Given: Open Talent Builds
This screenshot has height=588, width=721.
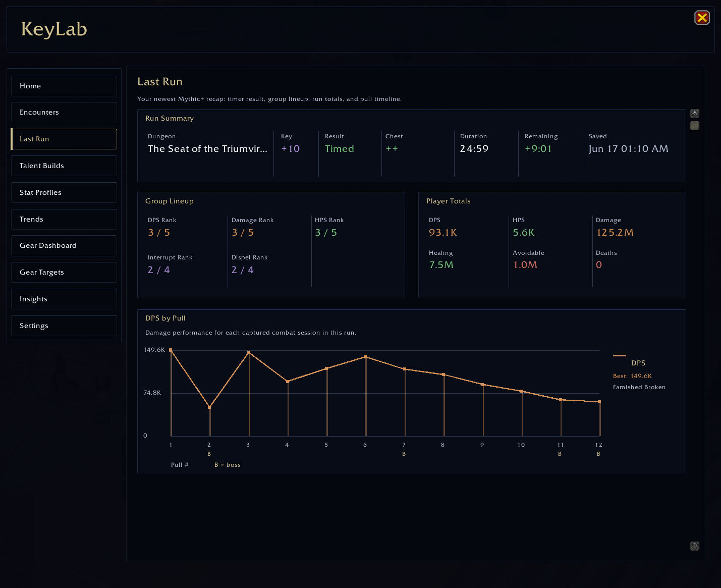Looking at the screenshot, I should pos(64,166).
